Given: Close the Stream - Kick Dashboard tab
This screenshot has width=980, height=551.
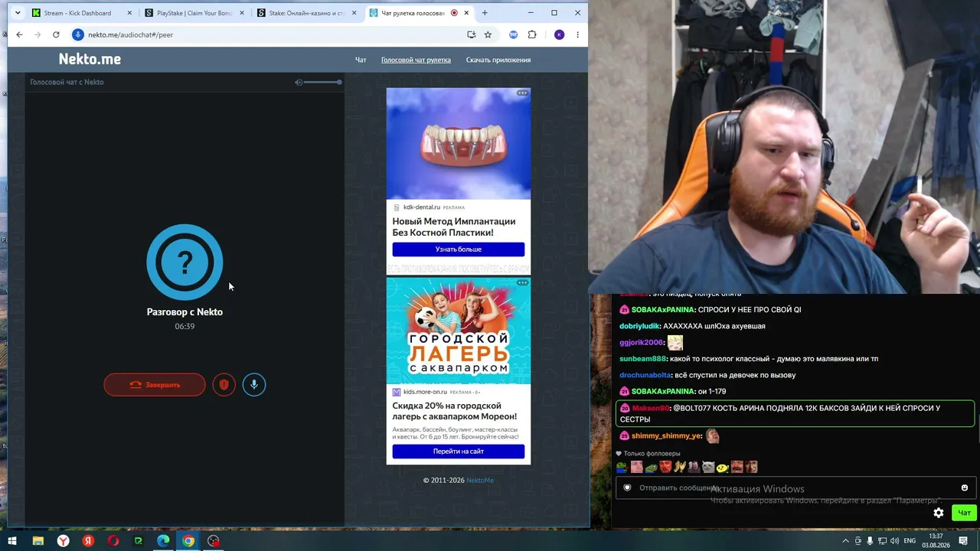Looking at the screenshot, I should 129,13.
